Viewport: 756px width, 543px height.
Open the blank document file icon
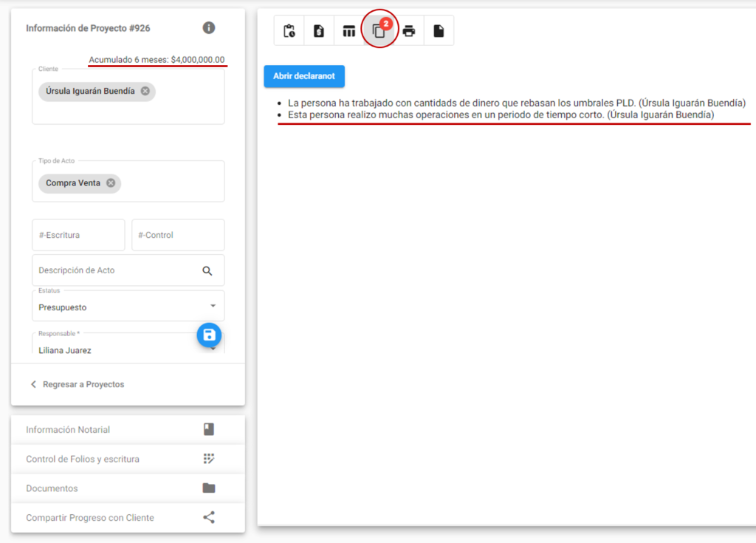point(439,31)
